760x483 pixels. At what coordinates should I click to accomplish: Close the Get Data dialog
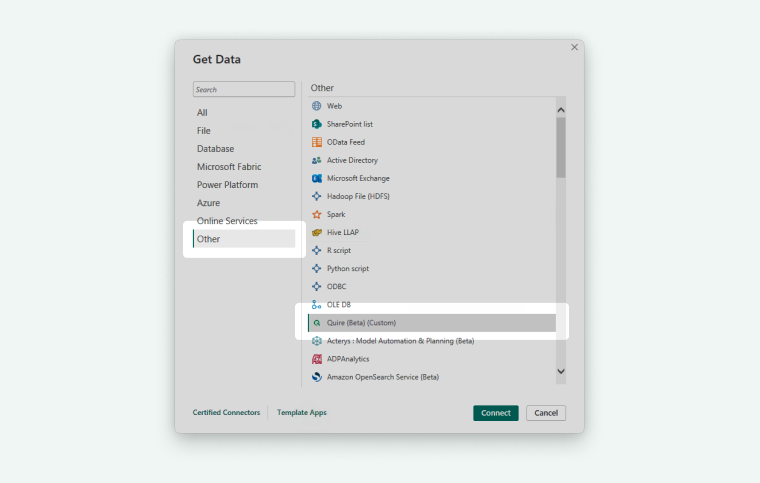[574, 47]
